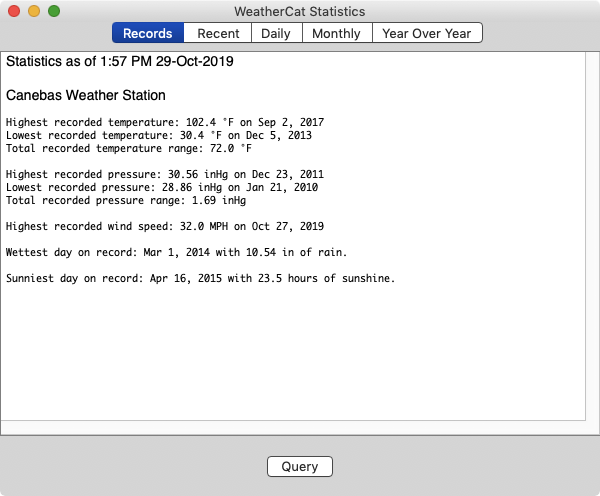Click the 'Total recorded pressure range' line
The image size is (600, 496).
coord(126,201)
